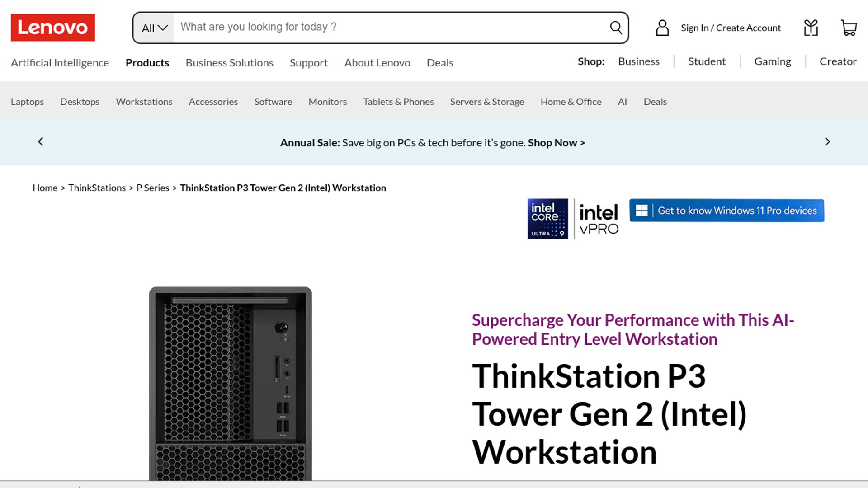Viewport: 868px width, 488px height.
Task: Advance to the next promo banner
Action: click(827, 142)
